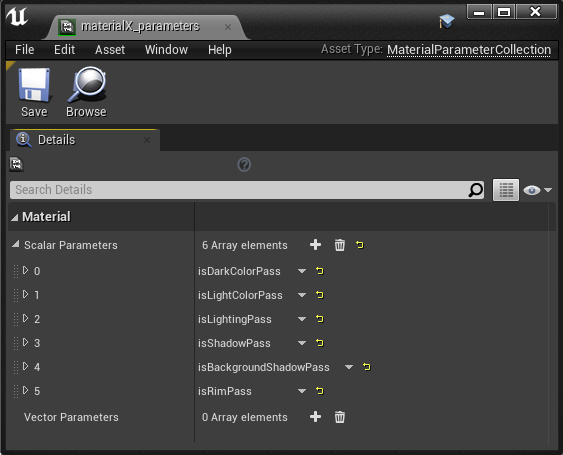Click the MaterialParameterCollection asset type link
This screenshot has width=563, height=455.
coord(469,50)
